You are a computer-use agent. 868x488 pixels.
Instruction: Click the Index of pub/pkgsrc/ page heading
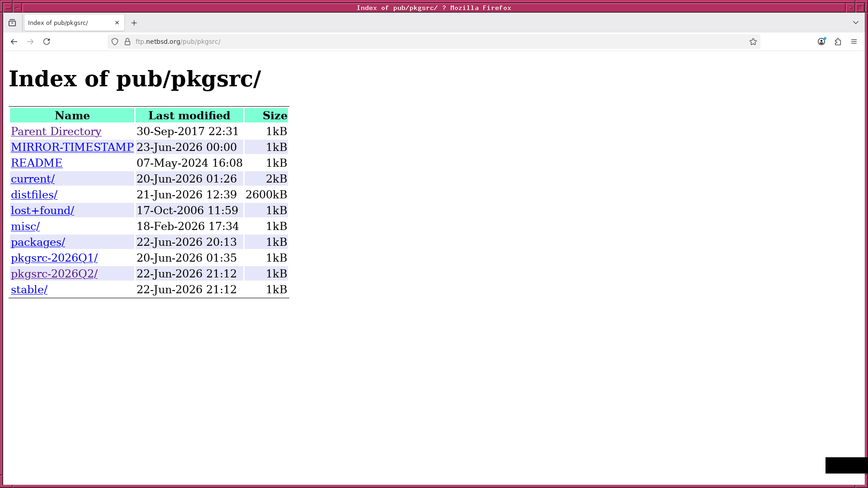pos(135,79)
